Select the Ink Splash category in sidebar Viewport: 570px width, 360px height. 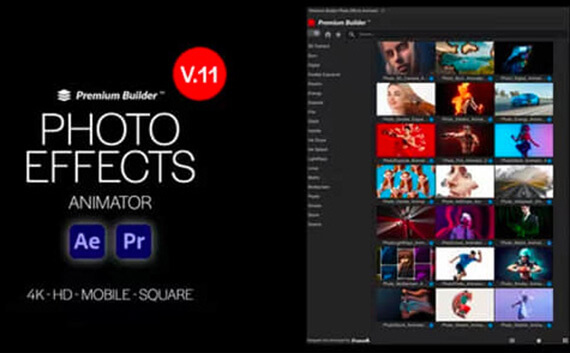tap(318, 149)
